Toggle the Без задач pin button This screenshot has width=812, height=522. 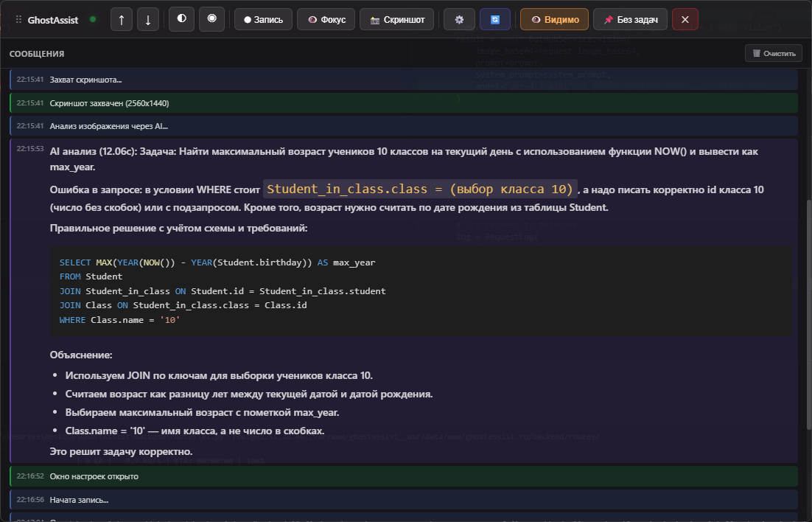coord(630,20)
